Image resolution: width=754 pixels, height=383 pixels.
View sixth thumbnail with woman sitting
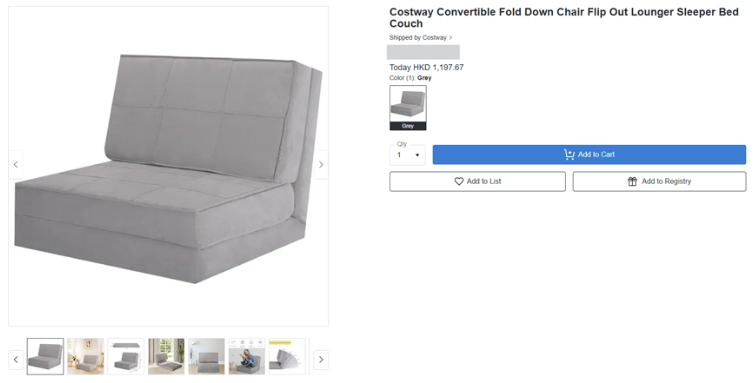(x=247, y=356)
